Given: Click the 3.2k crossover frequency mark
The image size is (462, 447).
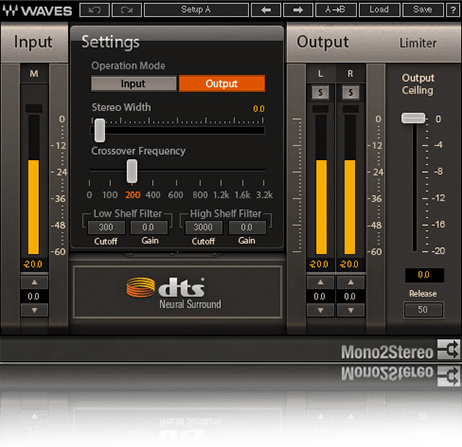Looking at the screenshot, I should [x=264, y=195].
